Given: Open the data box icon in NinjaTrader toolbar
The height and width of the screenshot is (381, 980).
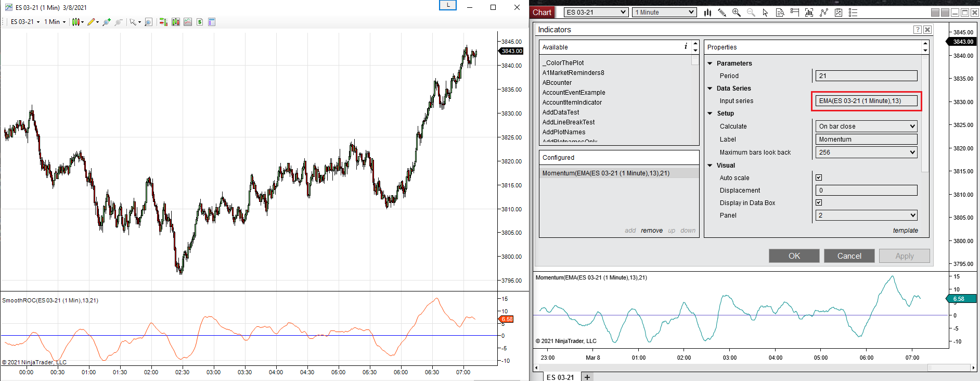Looking at the screenshot, I should (780, 12).
